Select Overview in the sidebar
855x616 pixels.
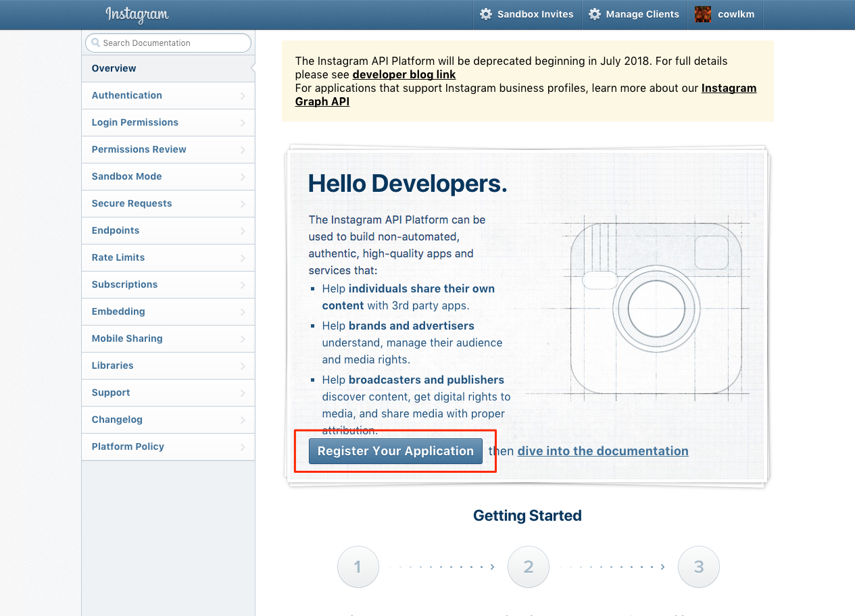pos(168,68)
